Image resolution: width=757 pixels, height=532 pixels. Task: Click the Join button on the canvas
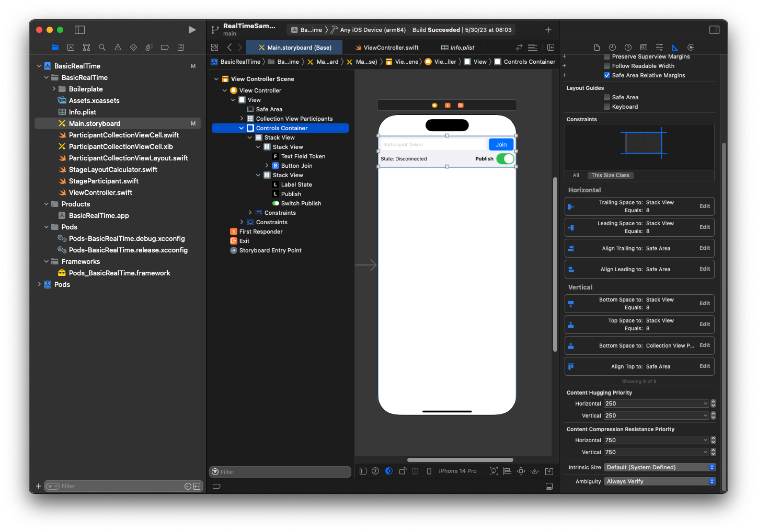pyautogui.click(x=501, y=144)
